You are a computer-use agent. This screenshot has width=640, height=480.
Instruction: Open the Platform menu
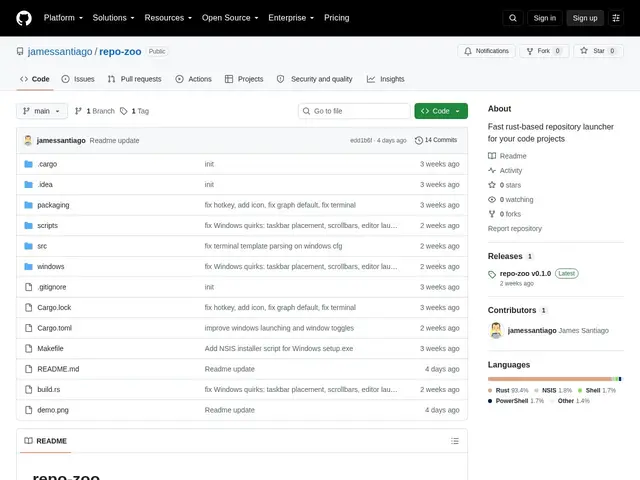pyautogui.click(x=63, y=18)
